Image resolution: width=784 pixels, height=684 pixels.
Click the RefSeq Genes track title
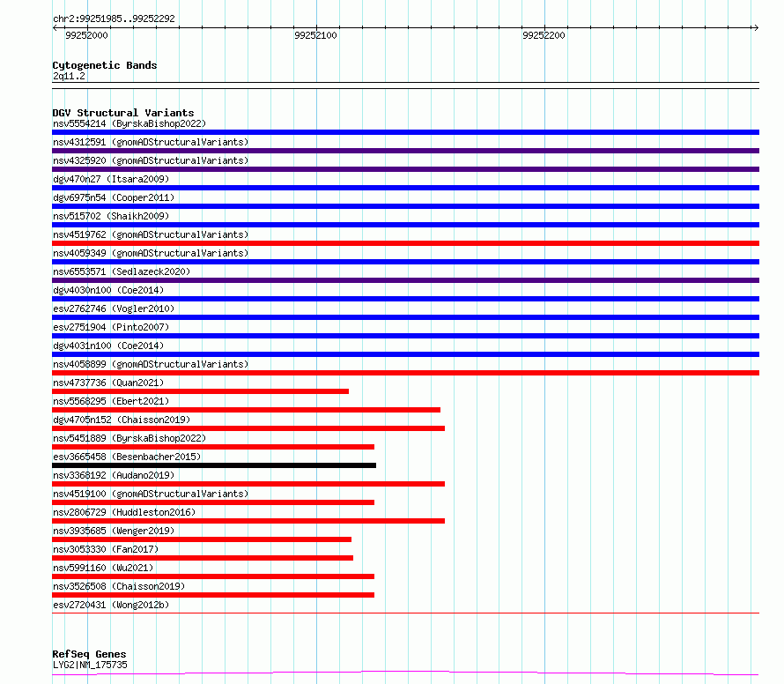coord(89,655)
